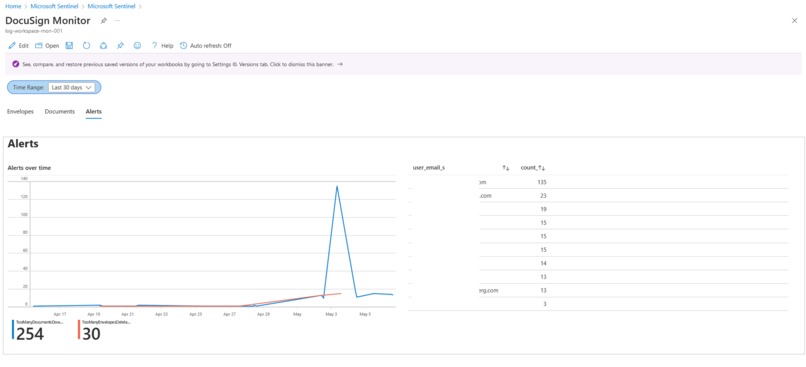Image resolution: width=806 pixels, height=367 pixels.
Task: Go to the Home breadcrumb
Action: (x=13, y=6)
